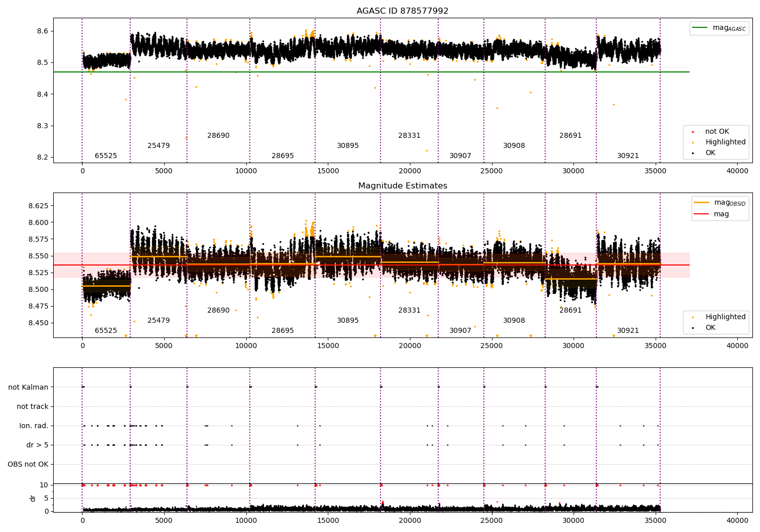Click the 10 tick on the dr axis
This screenshot has height=532, width=760.
coord(45,485)
